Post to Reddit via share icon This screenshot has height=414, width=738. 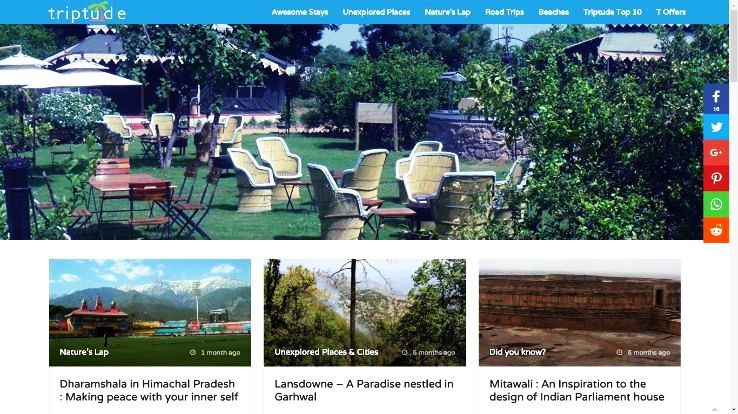(716, 230)
